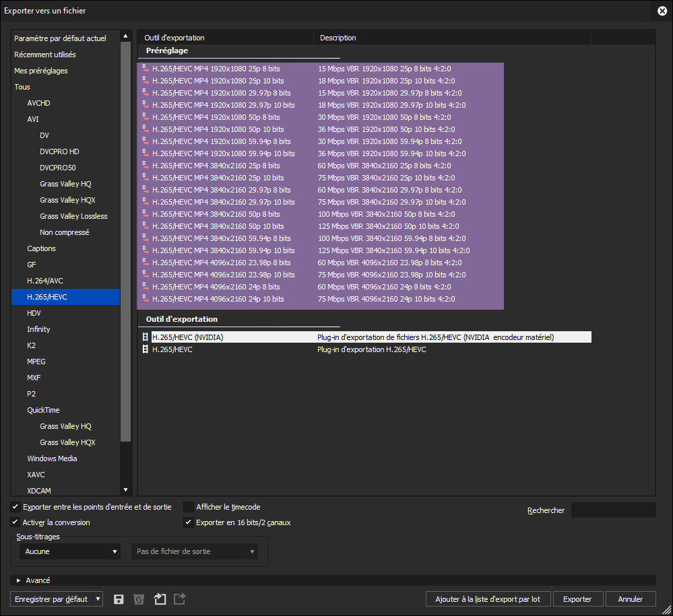The width and height of the screenshot is (673, 616).
Task: Click the film icon beside H.265/HEVC (NVIDIA)
Action: pos(145,337)
